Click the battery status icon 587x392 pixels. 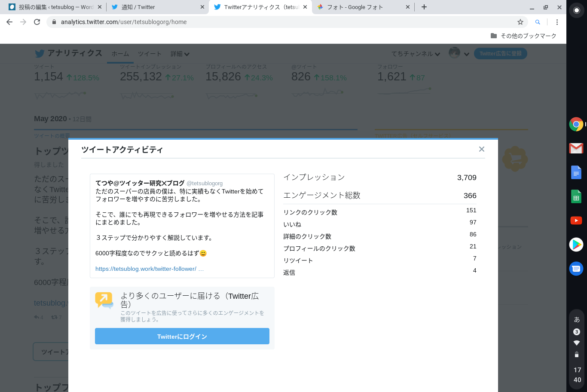pos(577,355)
